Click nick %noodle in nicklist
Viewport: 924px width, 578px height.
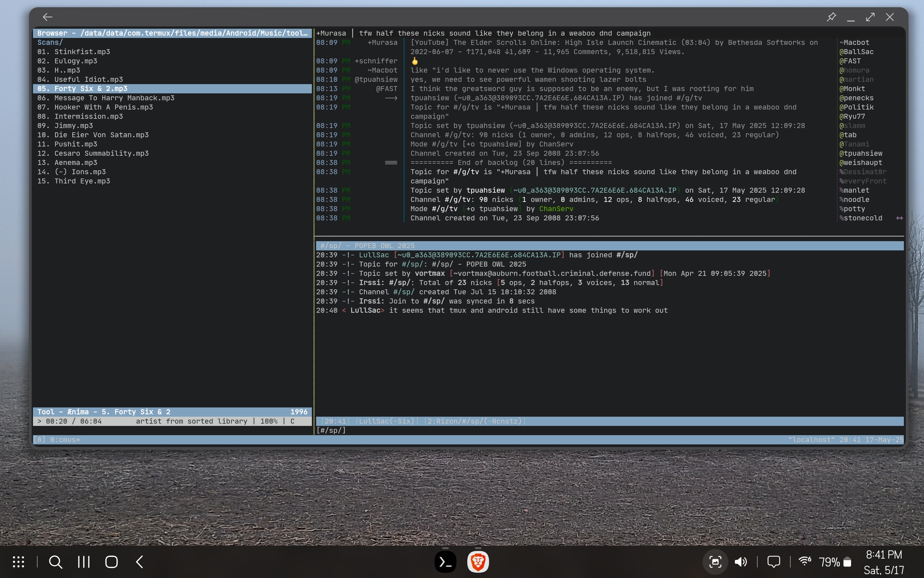pos(854,200)
